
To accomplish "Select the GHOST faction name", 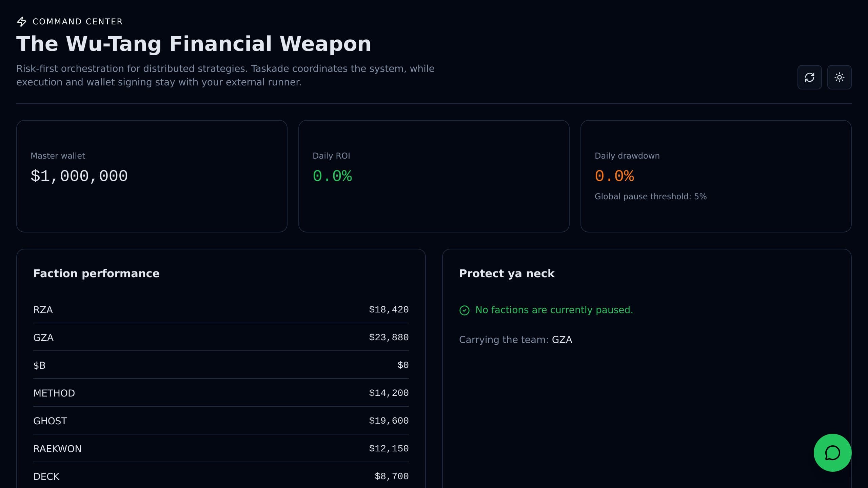I will click(x=50, y=421).
